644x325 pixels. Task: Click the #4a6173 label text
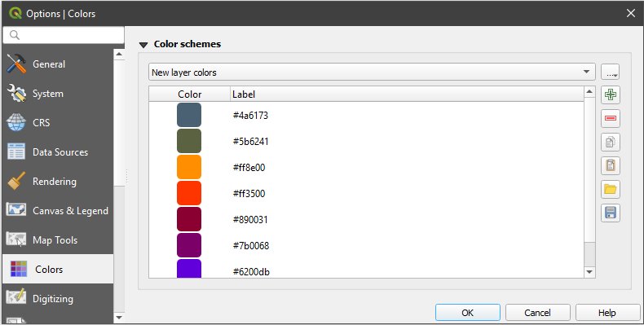pyautogui.click(x=250, y=116)
